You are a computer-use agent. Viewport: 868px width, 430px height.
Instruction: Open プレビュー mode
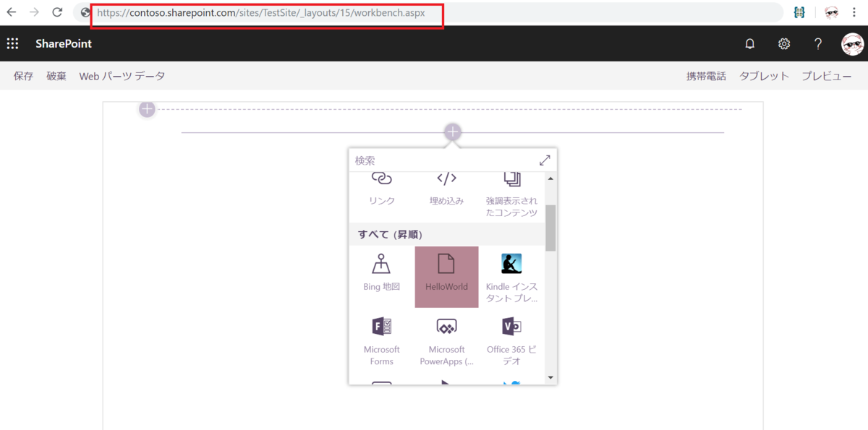pos(827,76)
